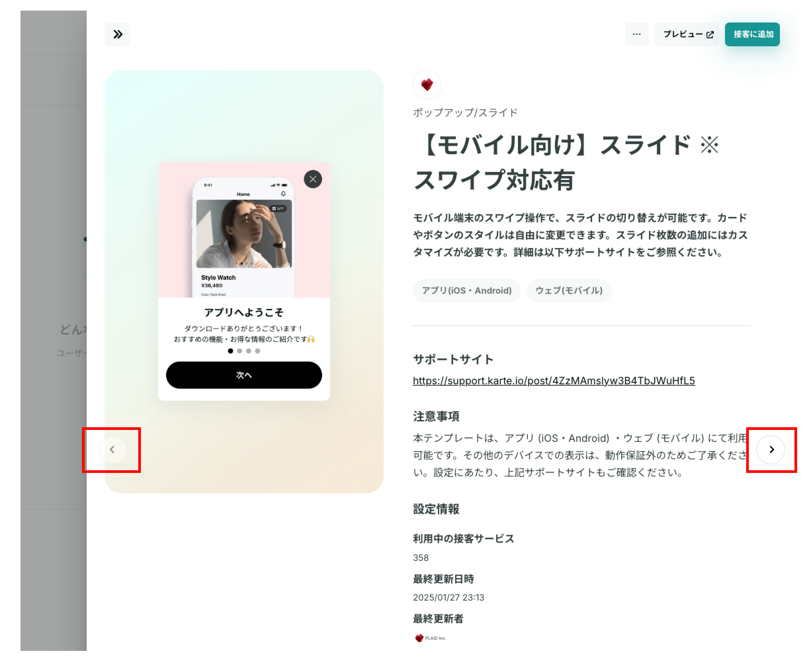This screenshot has width=811, height=672.
Task: Click the 次へ button in the preview
Action: [244, 375]
